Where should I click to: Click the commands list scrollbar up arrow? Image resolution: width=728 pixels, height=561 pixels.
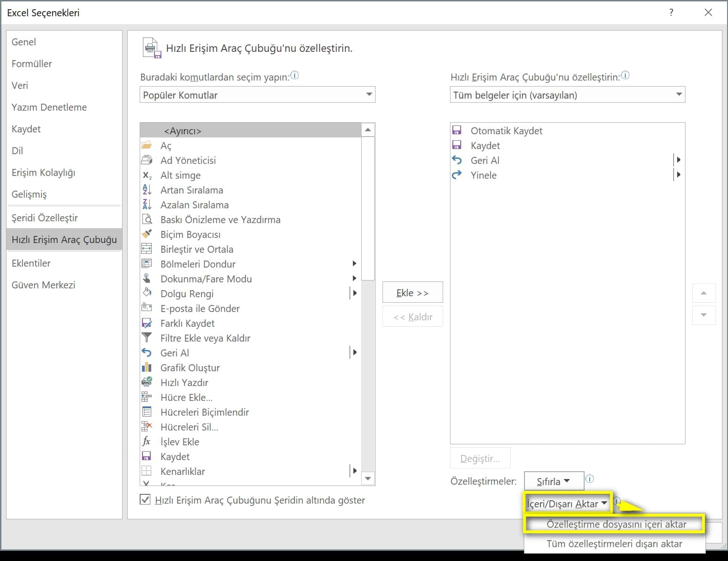click(x=368, y=130)
